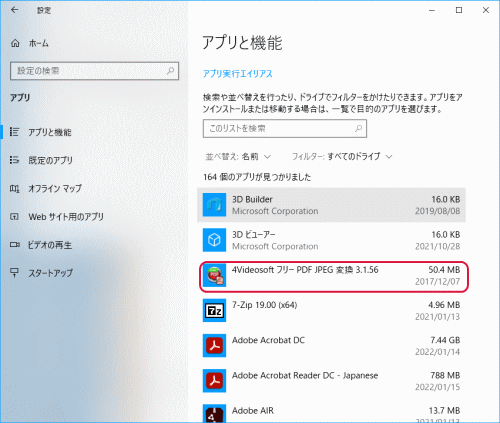Open the 並べ替え: 名前 sort dropdown
Viewport: 500px width, 423px height.
[x=238, y=156]
